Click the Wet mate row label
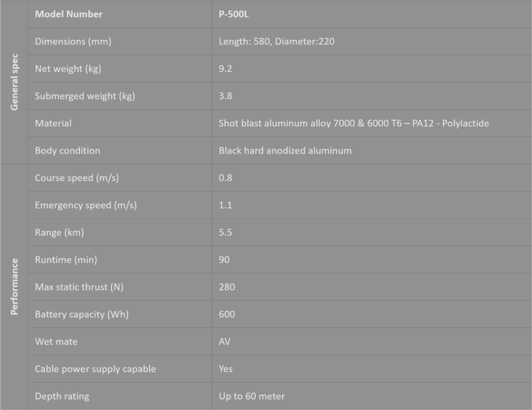The image size is (532, 410). [56, 341]
